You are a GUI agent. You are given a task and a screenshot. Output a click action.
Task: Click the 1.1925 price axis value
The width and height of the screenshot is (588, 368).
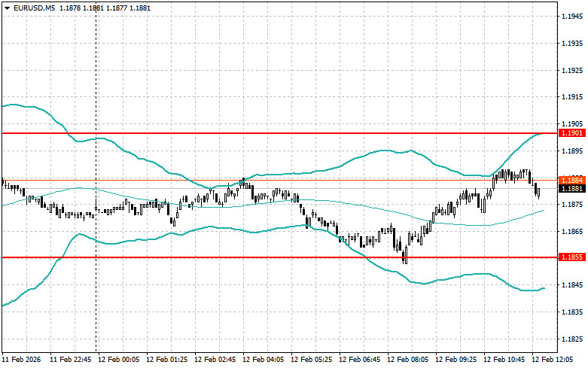(572, 71)
